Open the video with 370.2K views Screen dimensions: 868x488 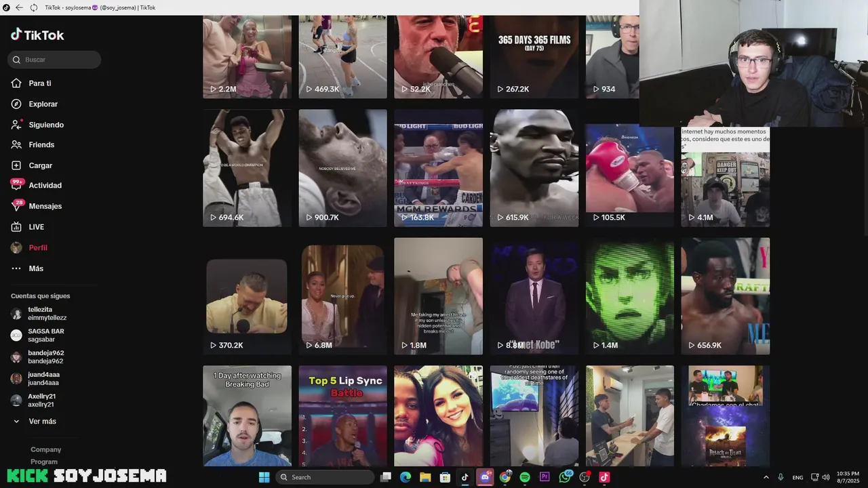(247, 296)
